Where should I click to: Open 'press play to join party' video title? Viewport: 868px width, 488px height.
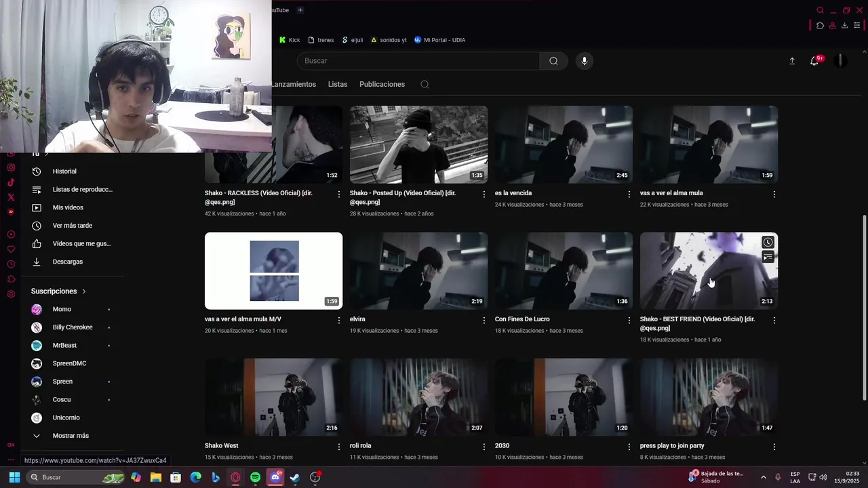[672, 446]
